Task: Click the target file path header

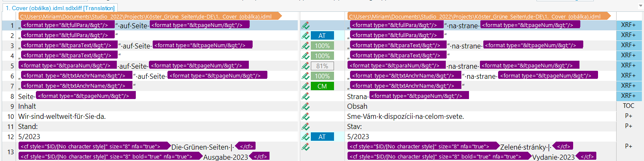Action: pyautogui.click(x=479, y=16)
